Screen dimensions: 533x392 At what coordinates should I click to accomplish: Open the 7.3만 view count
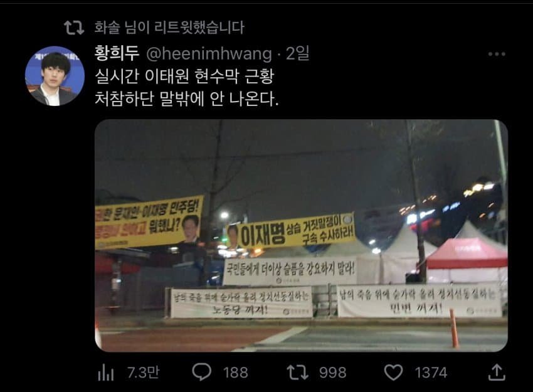pos(143,373)
